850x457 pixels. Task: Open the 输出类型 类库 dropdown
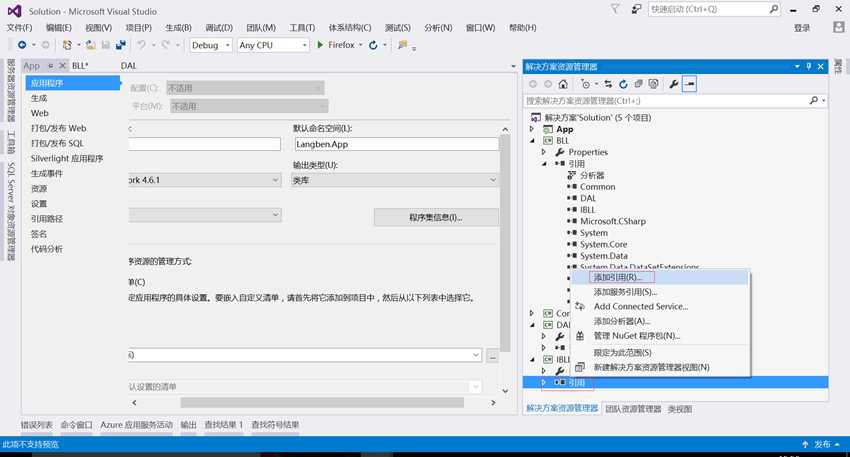(x=395, y=180)
